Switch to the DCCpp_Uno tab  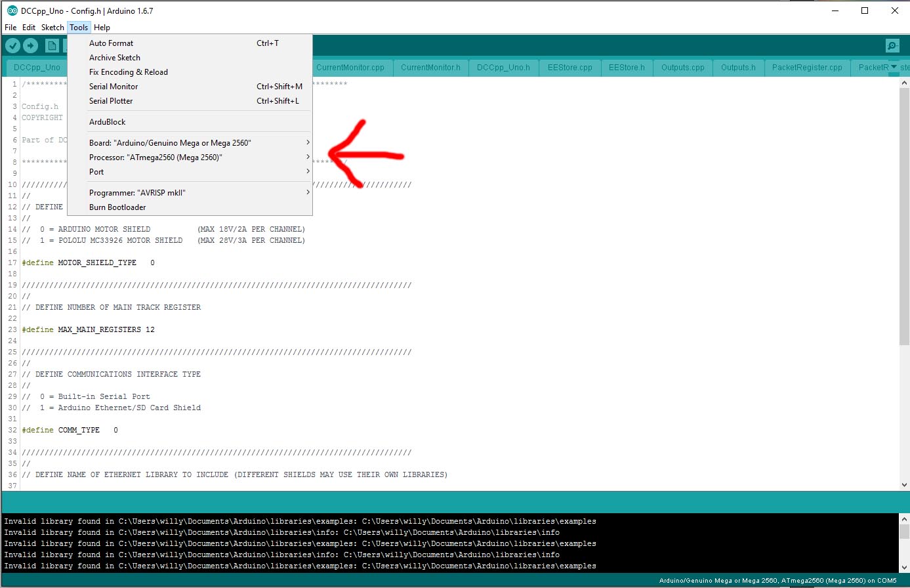tap(37, 67)
